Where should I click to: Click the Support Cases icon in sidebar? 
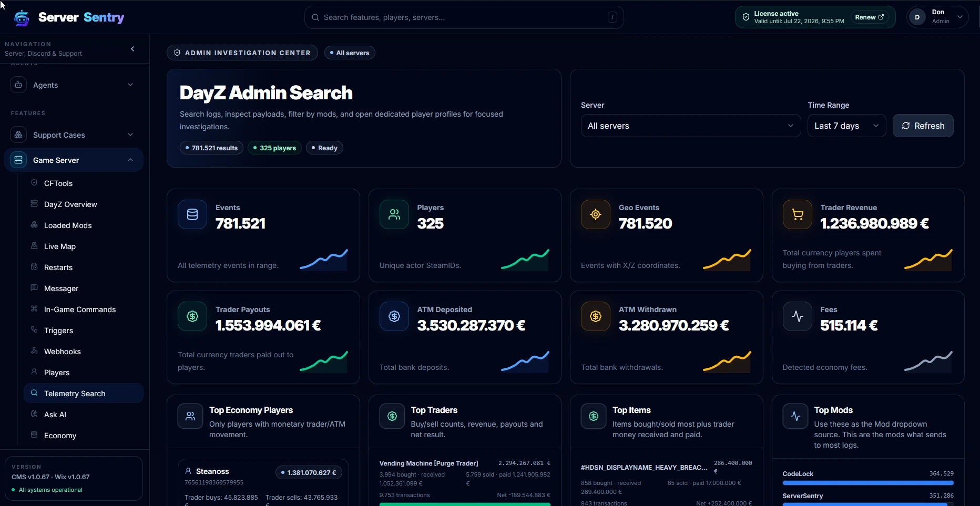pyautogui.click(x=18, y=135)
